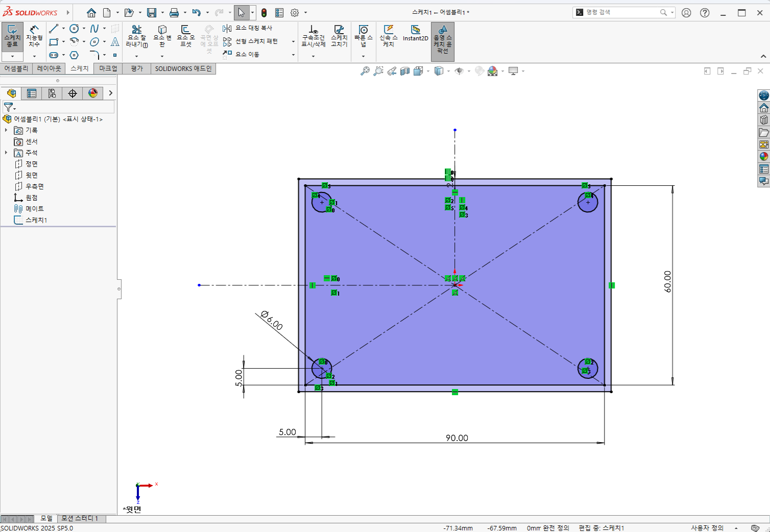Image resolution: width=770 pixels, height=532 pixels.
Task: Toggle Shaded Sketch Contours (음영 스케치 윤곽선)
Action: pyautogui.click(x=443, y=41)
